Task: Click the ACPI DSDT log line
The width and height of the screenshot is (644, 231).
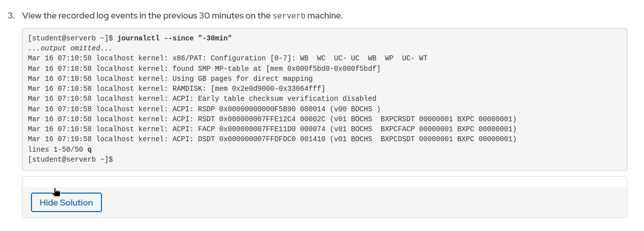Action: coord(272,139)
